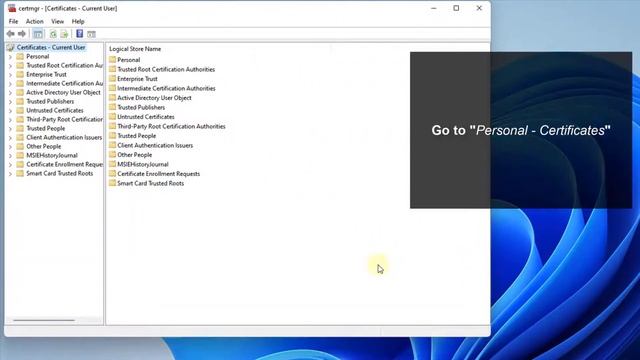Open the Help menu
This screenshot has height=360, width=640.
point(78,21)
